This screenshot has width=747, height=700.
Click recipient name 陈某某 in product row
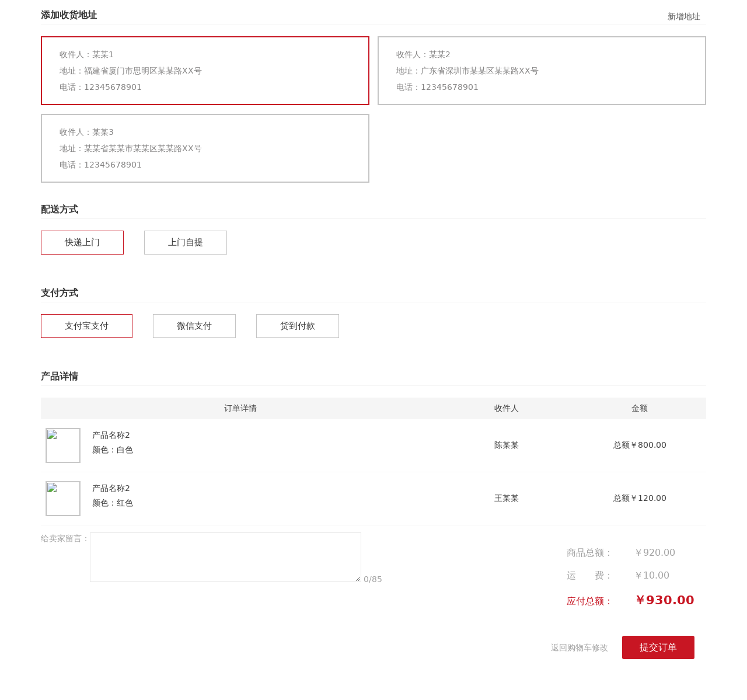(506, 445)
